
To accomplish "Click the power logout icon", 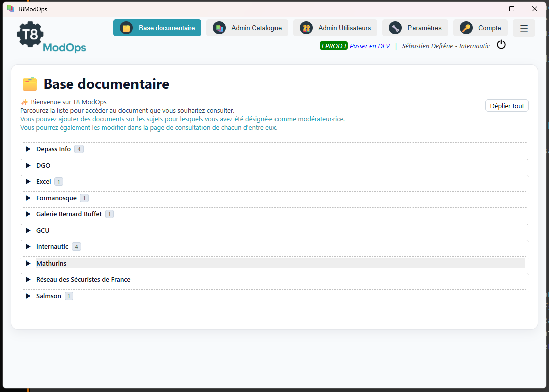I will [501, 45].
